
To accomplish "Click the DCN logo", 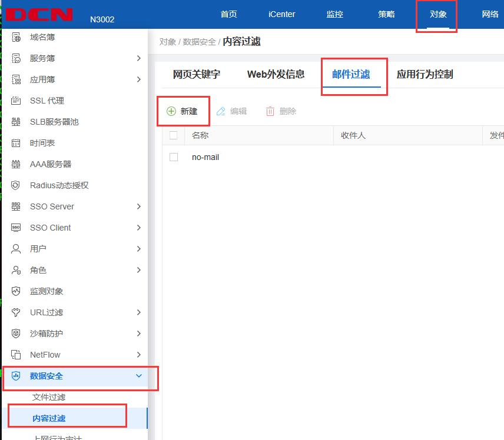I will click(x=39, y=15).
